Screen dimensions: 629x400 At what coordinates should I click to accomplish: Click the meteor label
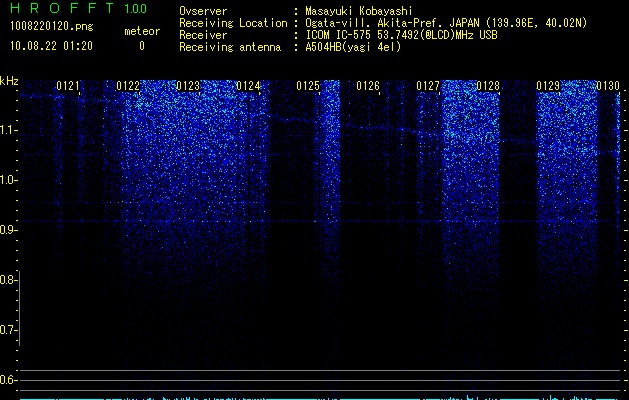point(142,31)
